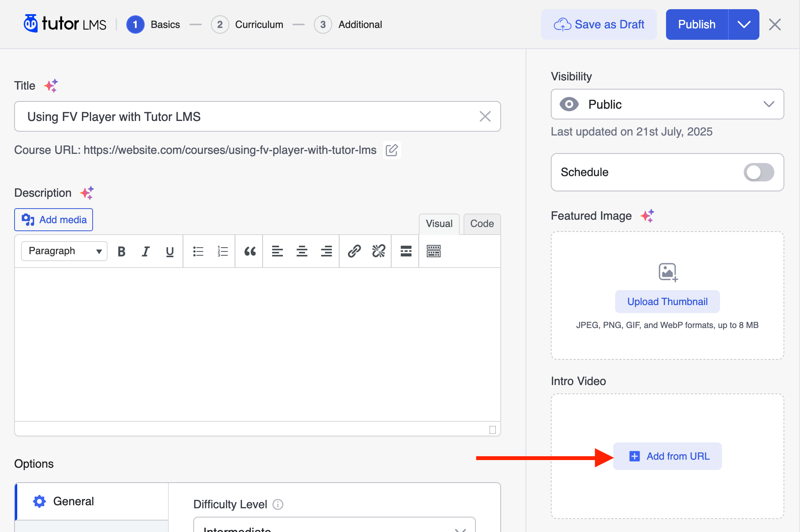The width and height of the screenshot is (800, 532).
Task: Edit the course URL slug
Action: tap(392, 150)
